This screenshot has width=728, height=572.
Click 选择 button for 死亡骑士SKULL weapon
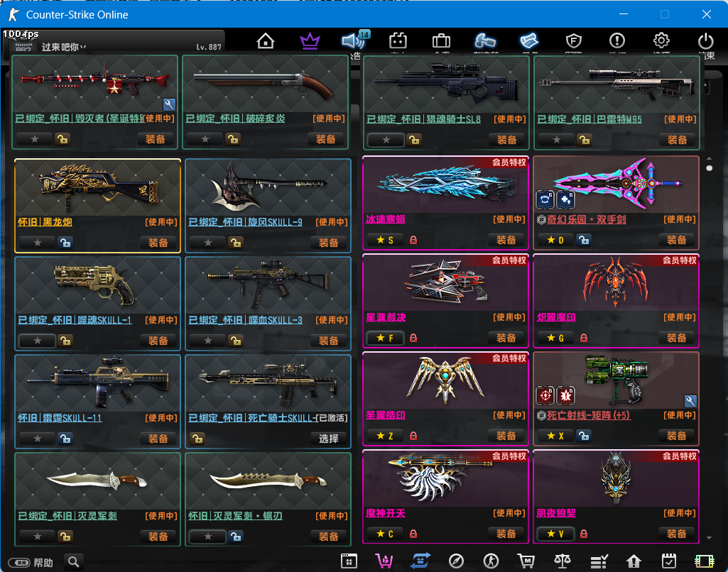pos(329,439)
